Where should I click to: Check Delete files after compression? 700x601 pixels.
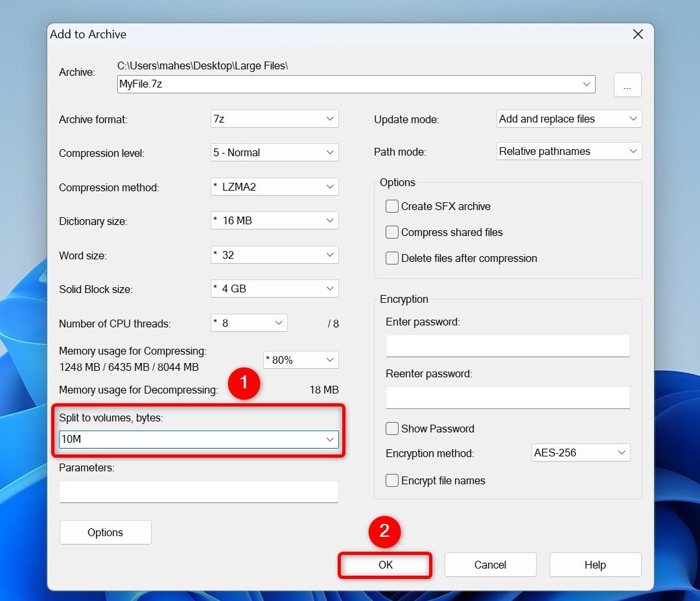tap(392, 258)
